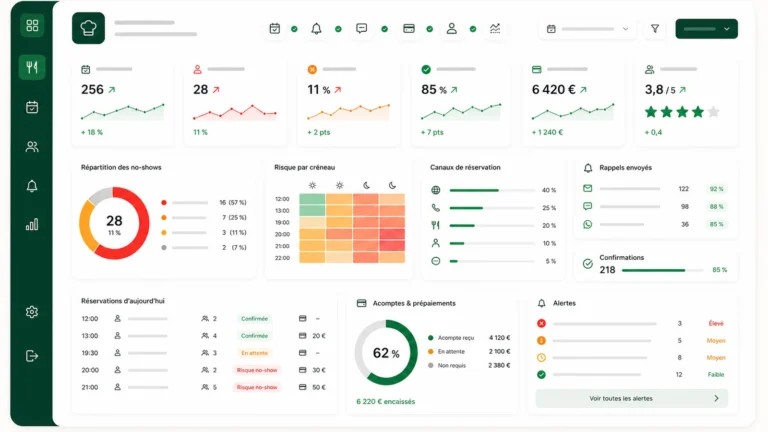Viewport: 768px width, 432px height.
Task: Click Risque no-show badge on 20:00 row
Action: pyautogui.click(x=257, y=370)
